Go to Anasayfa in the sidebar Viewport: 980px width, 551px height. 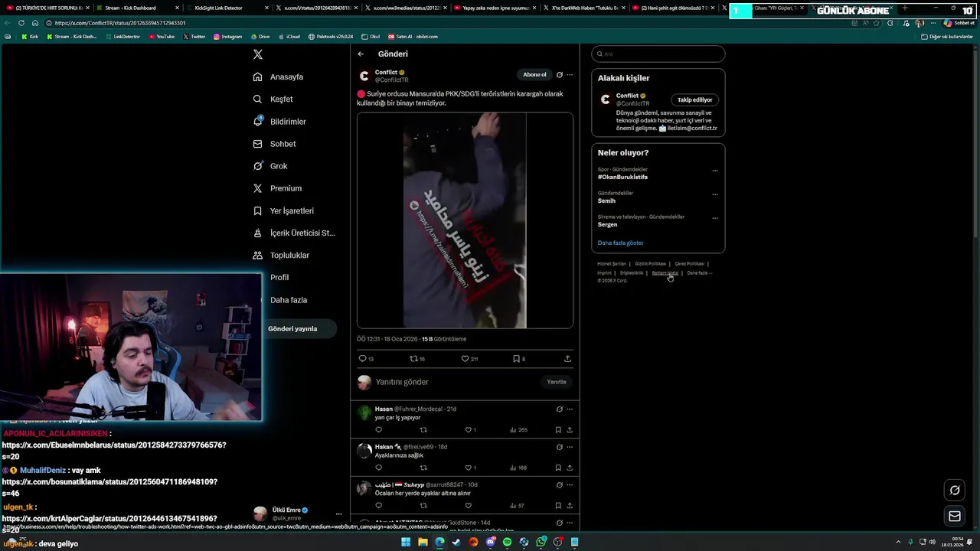pyautogui.click(x=279, y=77)
